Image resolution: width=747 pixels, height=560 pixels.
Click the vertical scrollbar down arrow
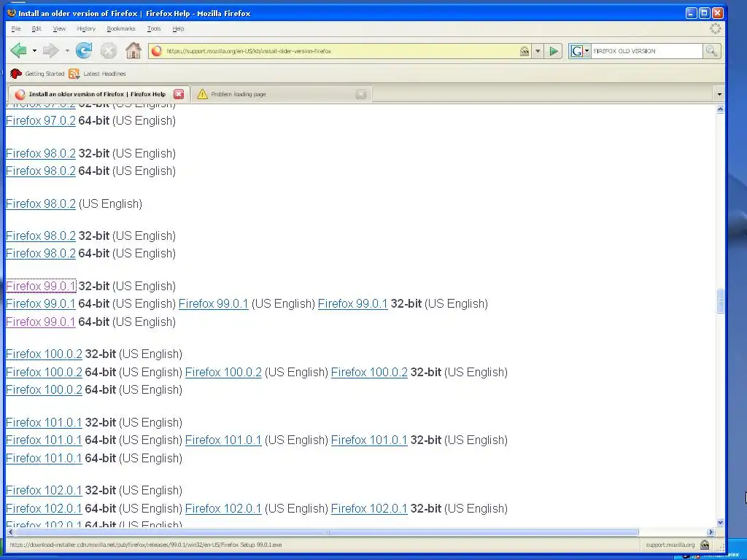point(720,522)
